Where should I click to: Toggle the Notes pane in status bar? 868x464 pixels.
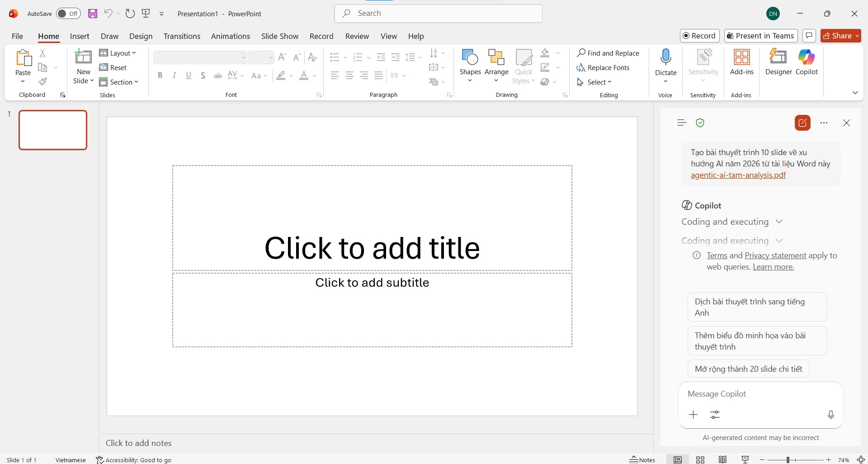(642, 460)
